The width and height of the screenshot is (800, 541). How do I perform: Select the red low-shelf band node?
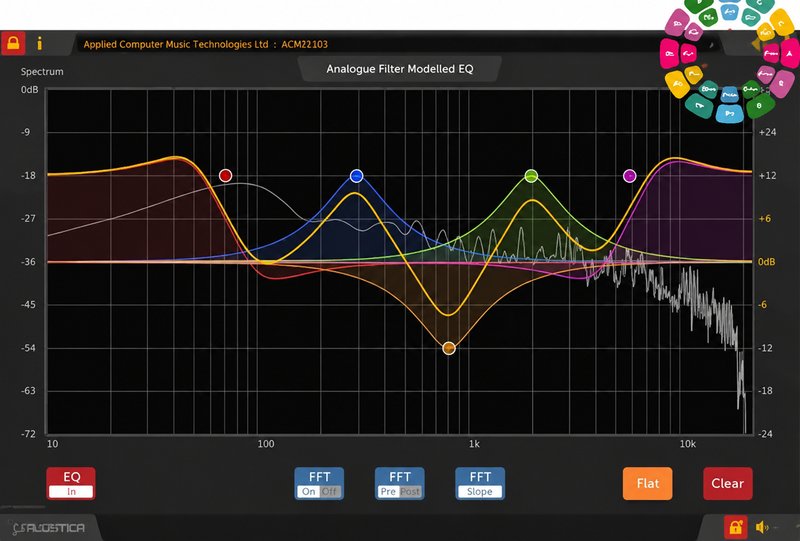point(226,176)
